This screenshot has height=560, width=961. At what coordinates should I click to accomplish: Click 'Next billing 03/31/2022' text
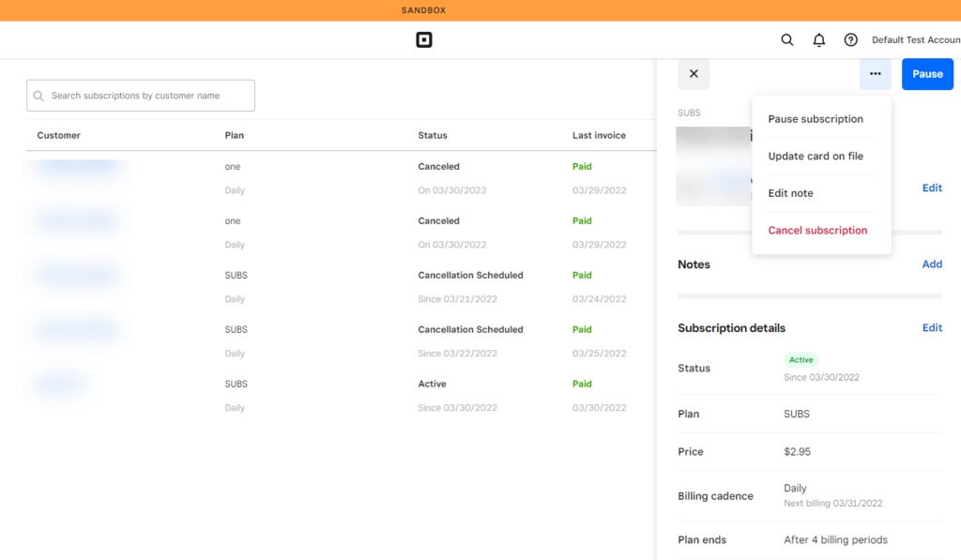point(833,503)
